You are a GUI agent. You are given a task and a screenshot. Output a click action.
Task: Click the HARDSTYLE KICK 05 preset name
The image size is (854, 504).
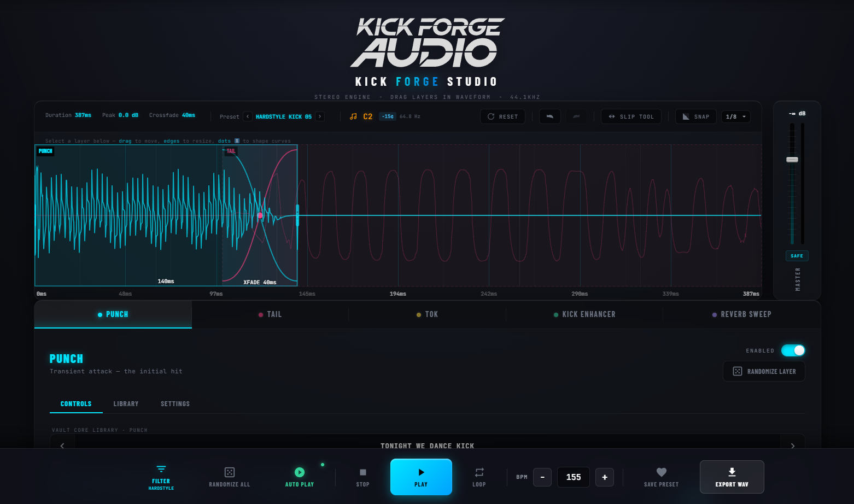[284, 117]
